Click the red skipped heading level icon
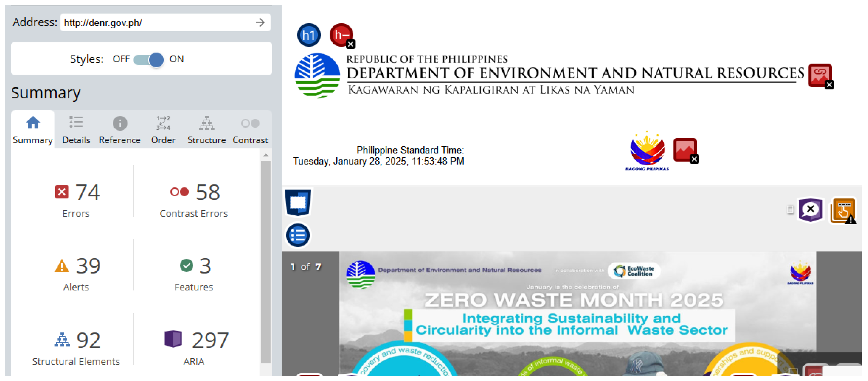Image resolution: width=868 pixels, height=381 pixels. click(341, 35)
